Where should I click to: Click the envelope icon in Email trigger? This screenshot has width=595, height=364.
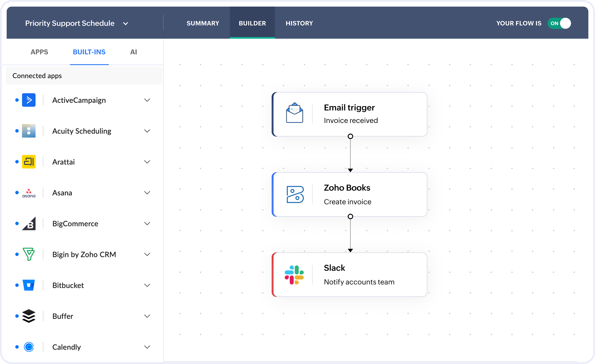pyautogui.click(x=295, y=113)
